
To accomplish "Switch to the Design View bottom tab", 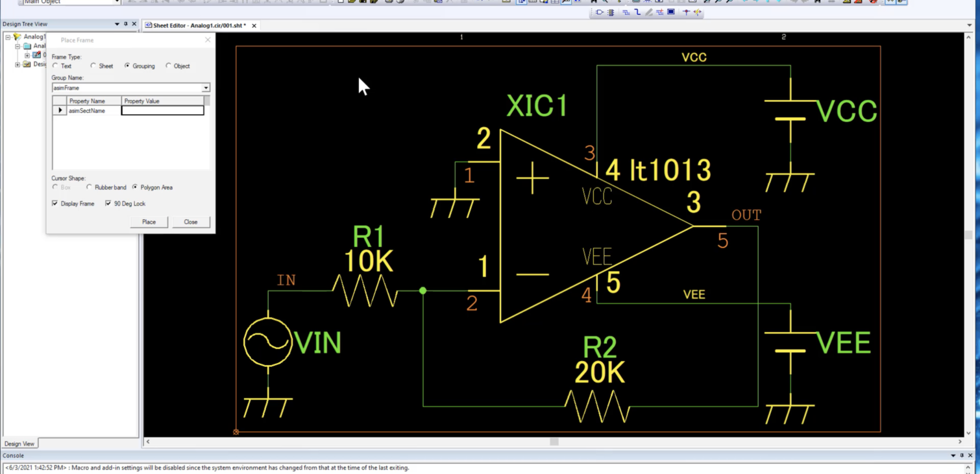I will tap(19, 444).
